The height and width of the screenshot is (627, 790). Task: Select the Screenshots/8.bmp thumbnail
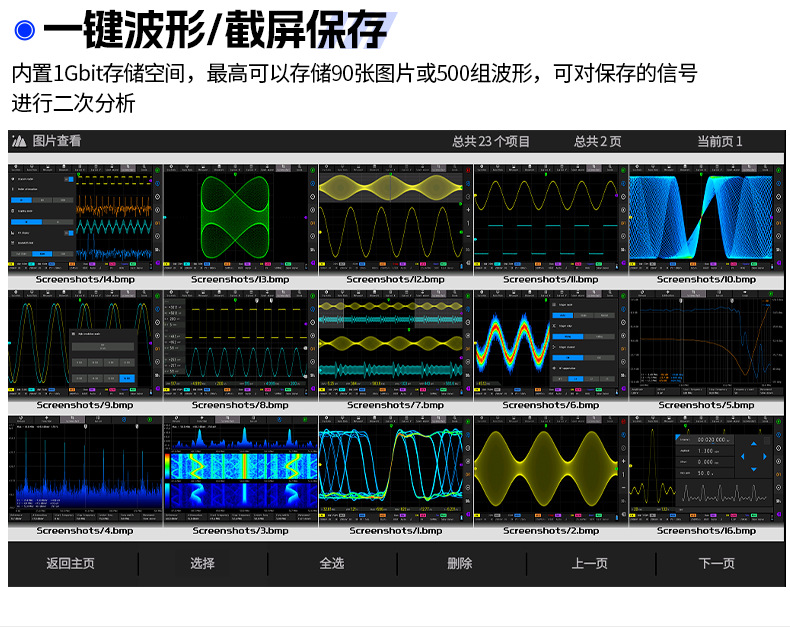[240, 344]
